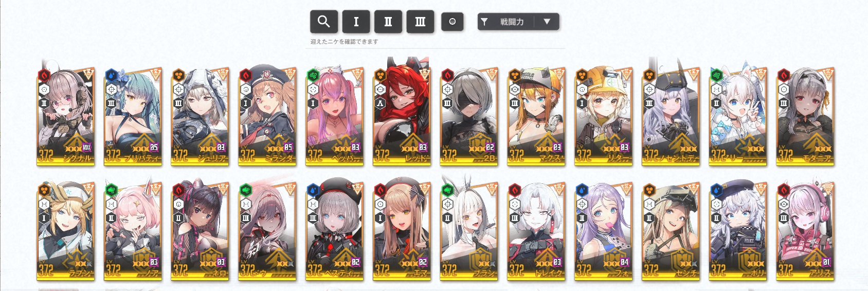This screenshot has width=868, height=291.
Task: Select the シグナル character card
Action: click(66, 116)
